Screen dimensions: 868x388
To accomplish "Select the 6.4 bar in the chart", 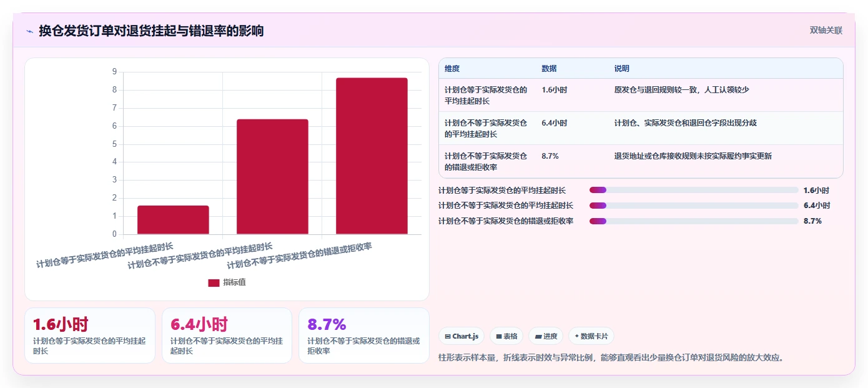I will tap(272, 177).
